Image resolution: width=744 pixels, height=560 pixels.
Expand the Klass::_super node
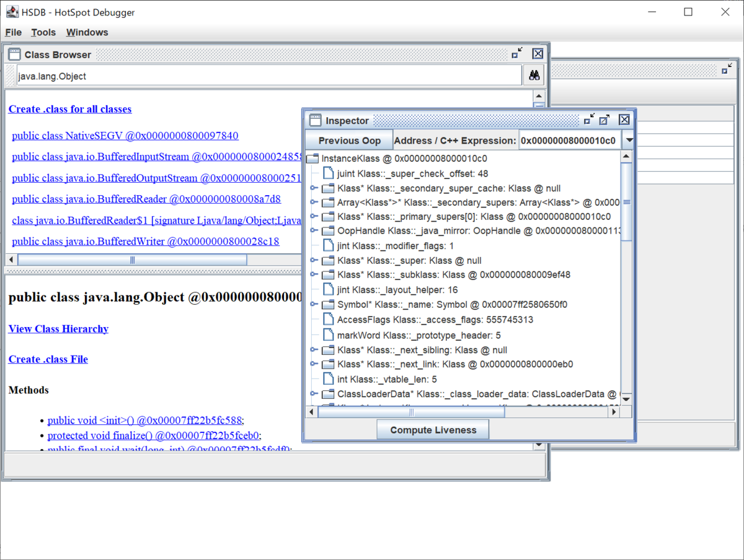pos(314,260)
